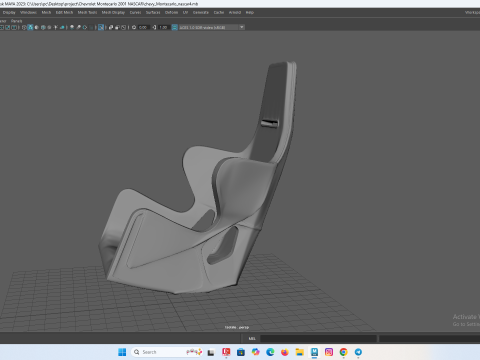This screenshot has width=480, height=360.
Task: Open the Windows menu
Action: tap(28, 12)
